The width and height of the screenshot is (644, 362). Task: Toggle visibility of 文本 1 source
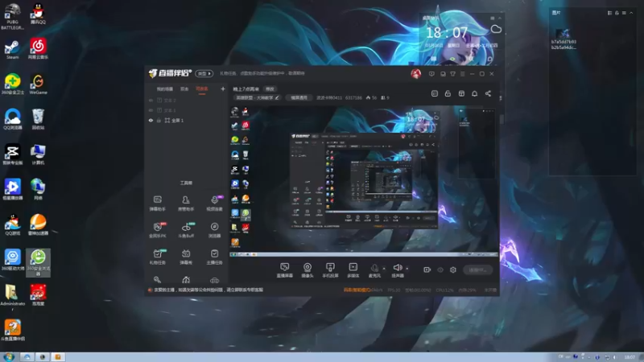[151, 110]
